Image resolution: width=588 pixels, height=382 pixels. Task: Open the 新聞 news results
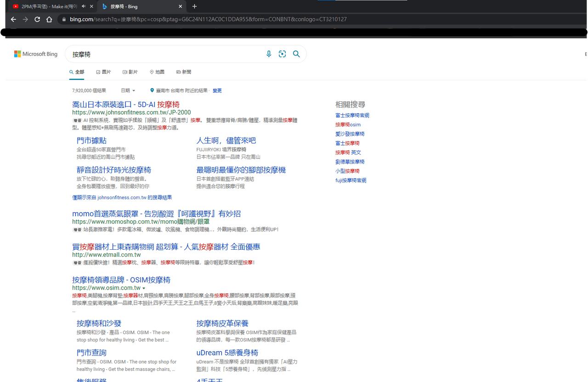coord(184,72)
